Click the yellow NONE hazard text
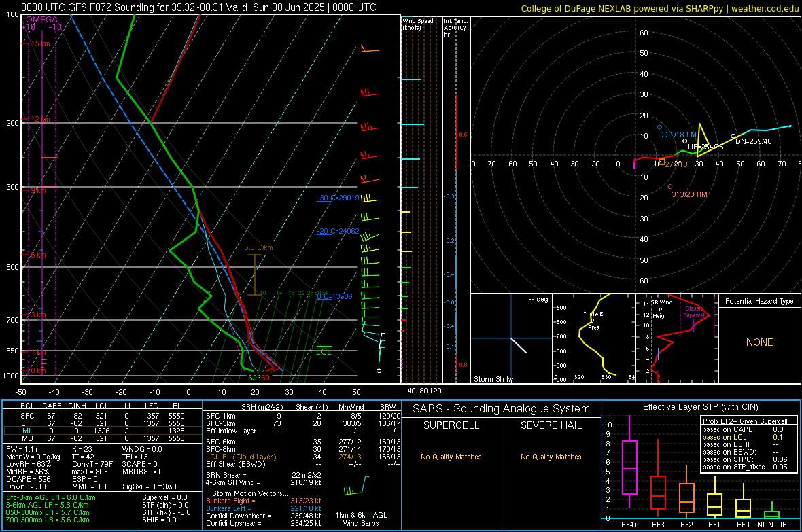This screenshot has width=802, height=532. (x=759, y=342)
